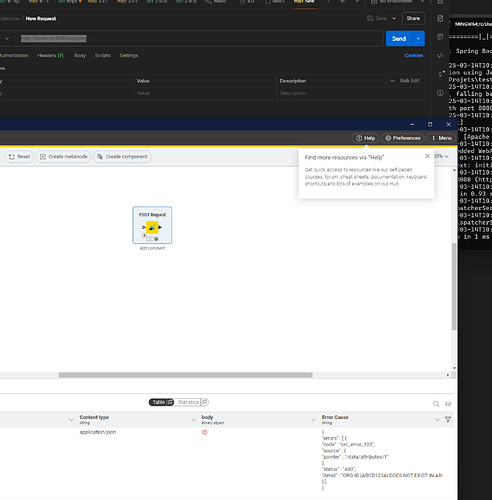The height and width of the screenshot is (500, 492).
Task: Open the No environment dropdown
Action: coord(398,2)
